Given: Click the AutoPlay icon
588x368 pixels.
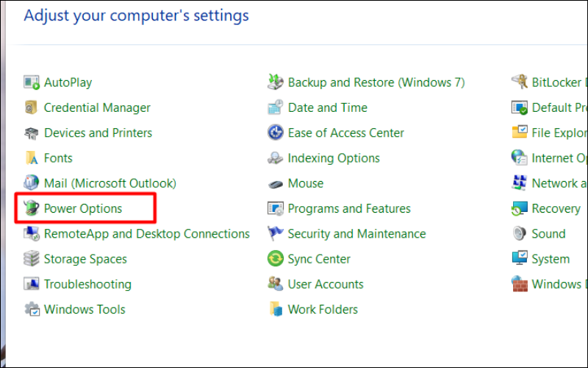Looking at the screenshot, I should tap(32, 82).
